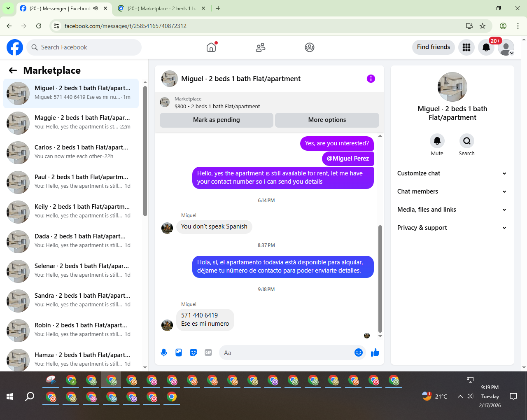Open Windows taskbar search
Image resolution: width=527 pixels, height=420 pixels.
[x=30, y=397]
